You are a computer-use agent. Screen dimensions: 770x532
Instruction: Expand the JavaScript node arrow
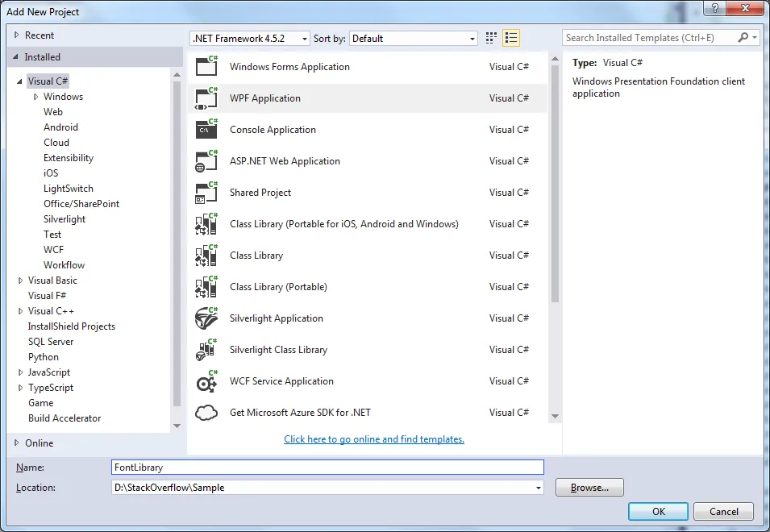coord(20,372)
